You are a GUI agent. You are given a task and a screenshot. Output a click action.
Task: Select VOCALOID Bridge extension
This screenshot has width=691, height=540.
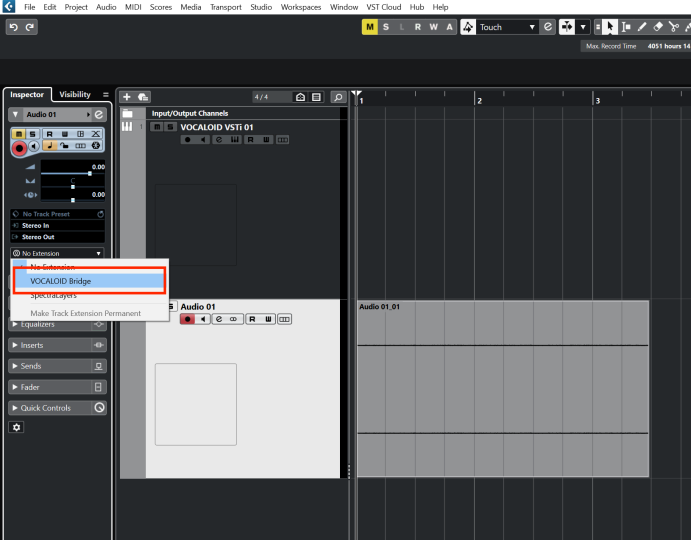(89, 281)
